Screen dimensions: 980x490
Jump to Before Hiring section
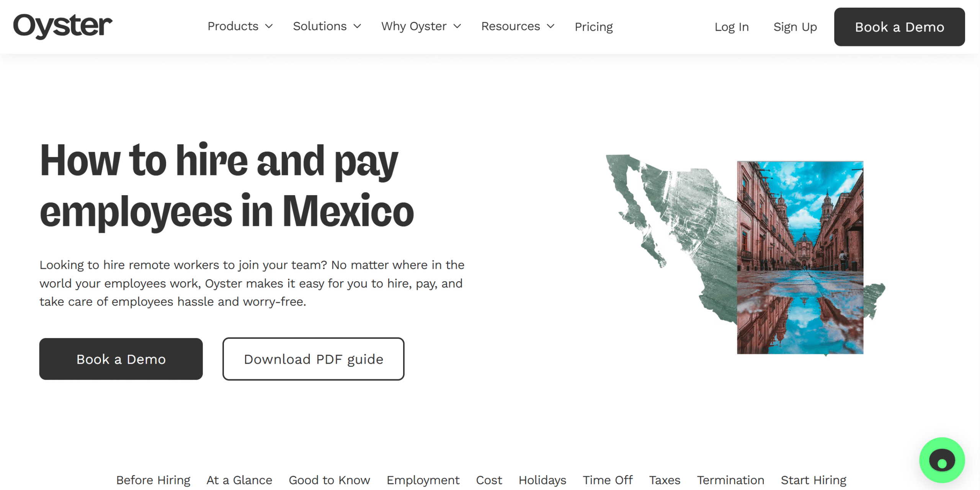click(153, 480)
